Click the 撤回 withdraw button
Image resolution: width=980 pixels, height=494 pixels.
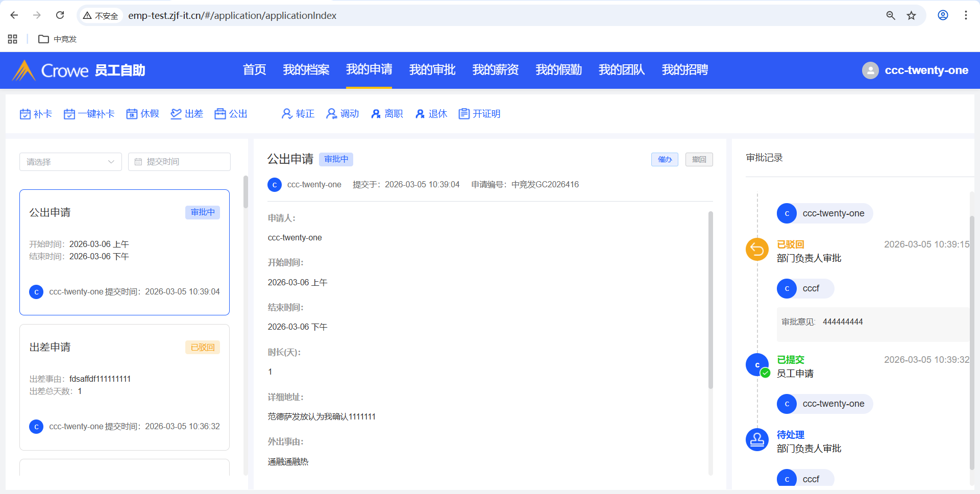tap(699, 160)
